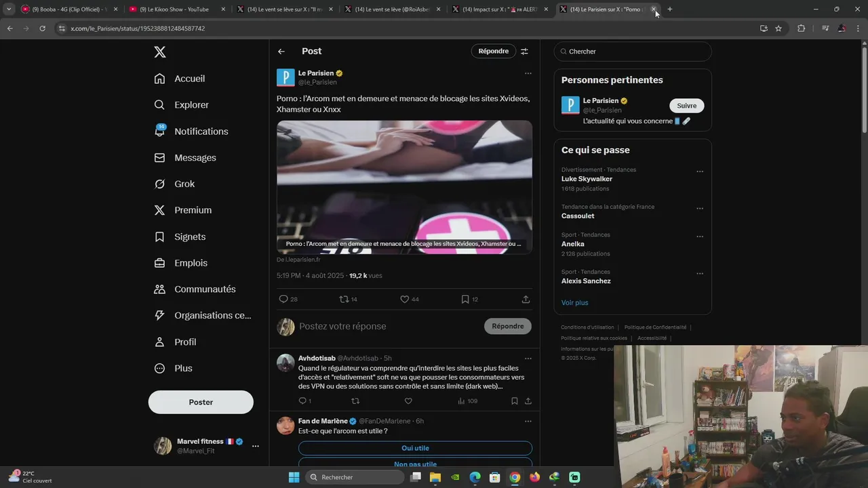Vote Oui utile in the poll
This screenshot has height=488, width=868.
tap(415, 448)
